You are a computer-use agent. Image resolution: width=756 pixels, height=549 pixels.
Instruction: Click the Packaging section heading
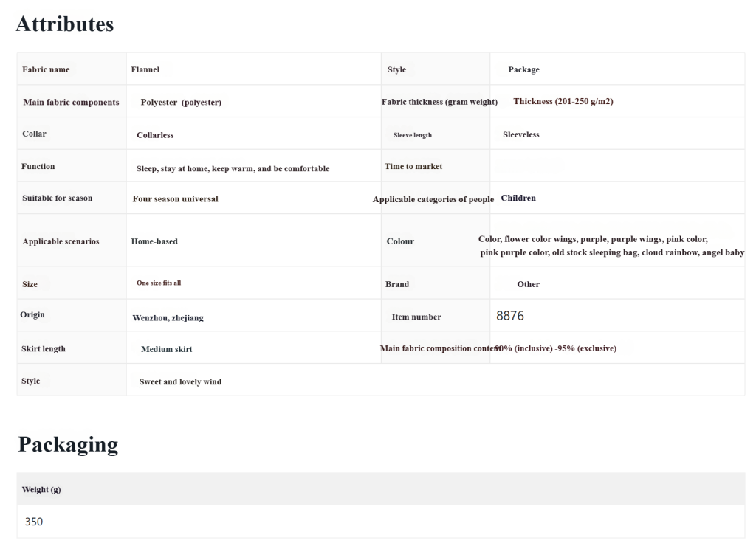(68, 444)
